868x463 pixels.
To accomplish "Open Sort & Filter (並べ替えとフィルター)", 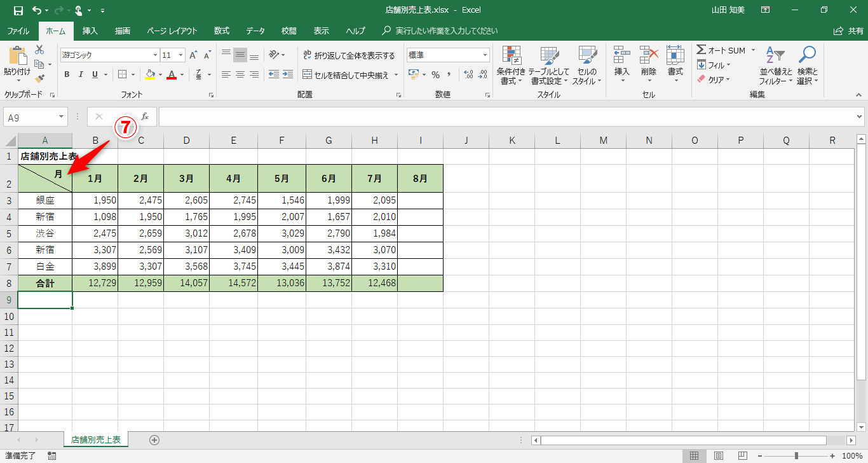I will 776,66.
